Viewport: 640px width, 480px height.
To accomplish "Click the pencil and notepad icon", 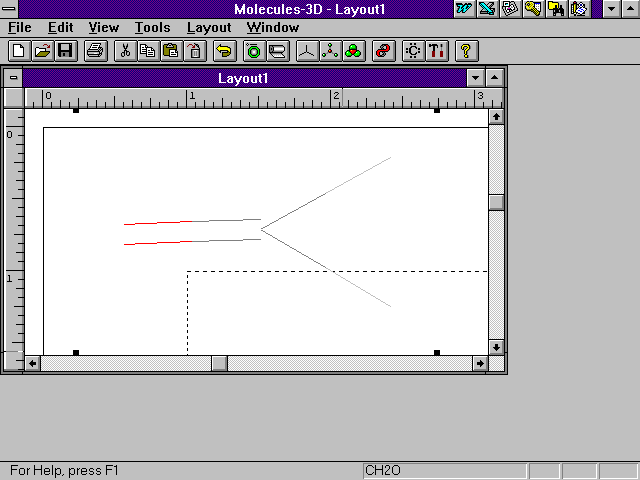I will point(579,9).
